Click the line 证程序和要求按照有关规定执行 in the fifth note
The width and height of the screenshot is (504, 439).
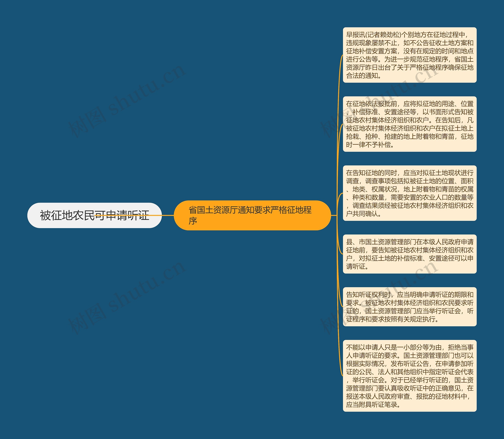click(x=392, y=319)
